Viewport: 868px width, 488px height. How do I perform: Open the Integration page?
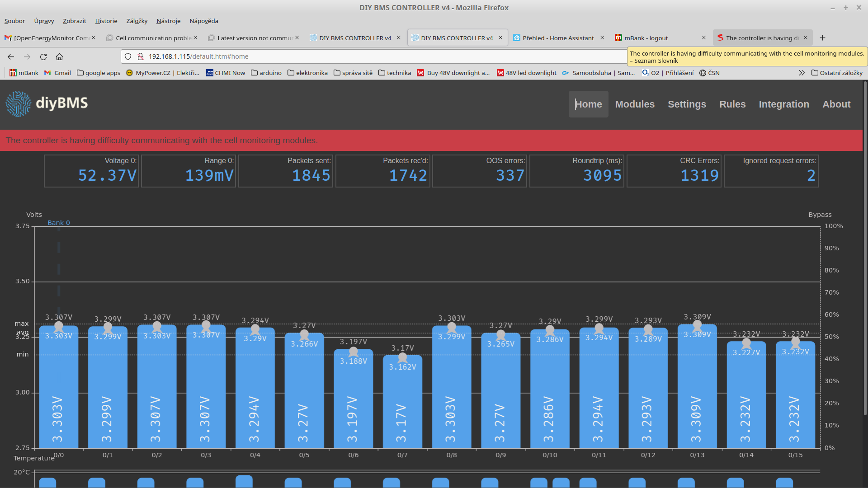click(x=784, y=104)
